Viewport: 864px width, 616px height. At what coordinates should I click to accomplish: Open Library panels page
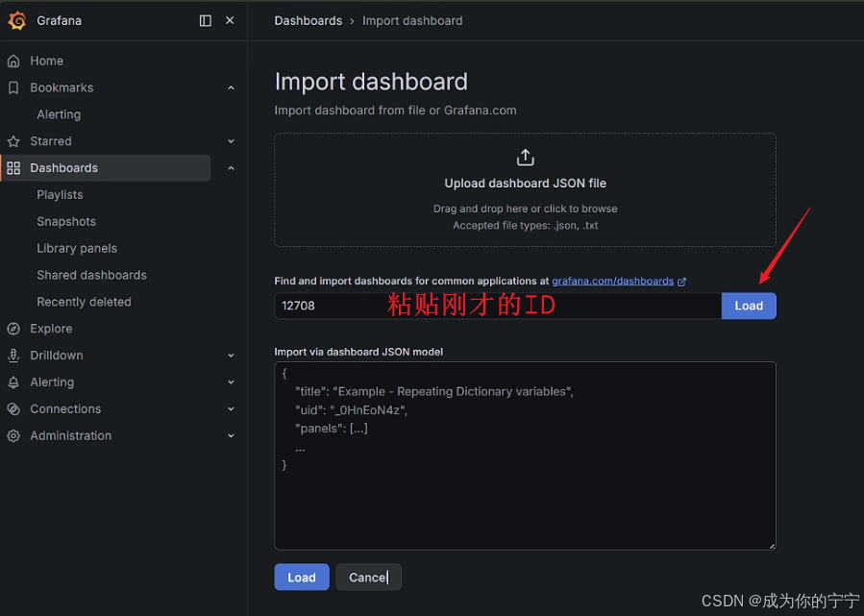click(77, 249)
